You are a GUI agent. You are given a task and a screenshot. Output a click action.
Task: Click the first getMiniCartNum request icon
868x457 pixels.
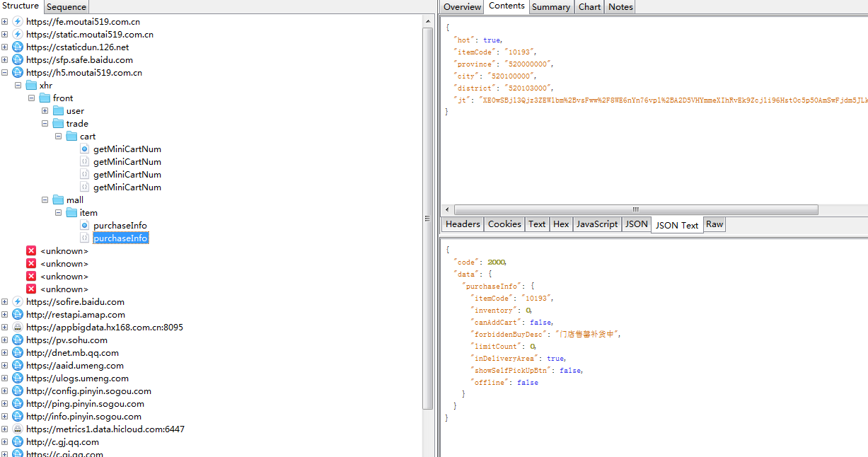[84, 149]
